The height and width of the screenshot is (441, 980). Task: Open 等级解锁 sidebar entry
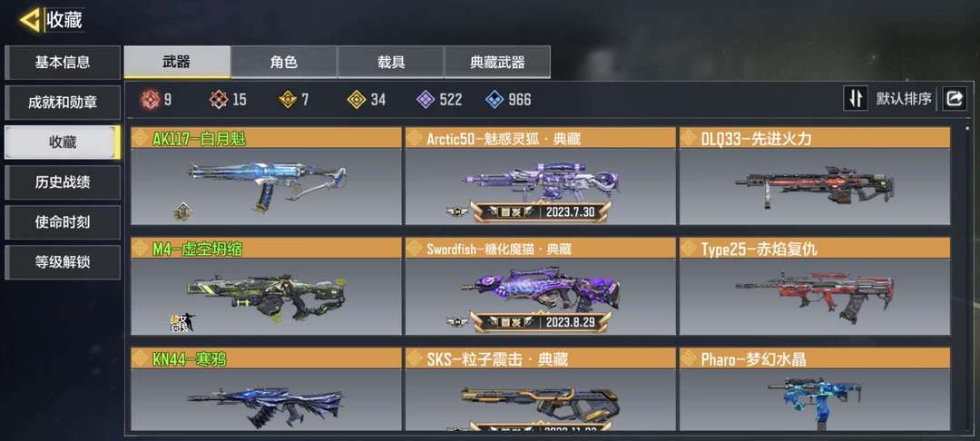(x=63, y=262)
